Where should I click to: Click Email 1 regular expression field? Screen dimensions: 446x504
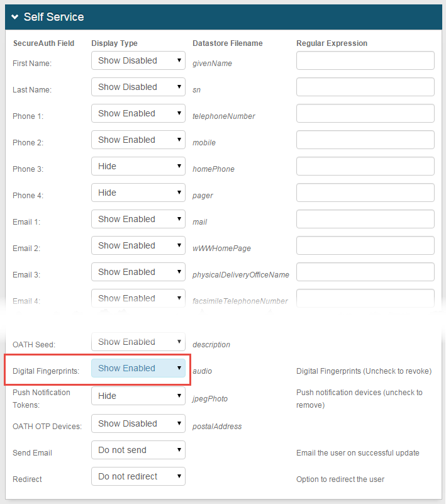[365, 220]
